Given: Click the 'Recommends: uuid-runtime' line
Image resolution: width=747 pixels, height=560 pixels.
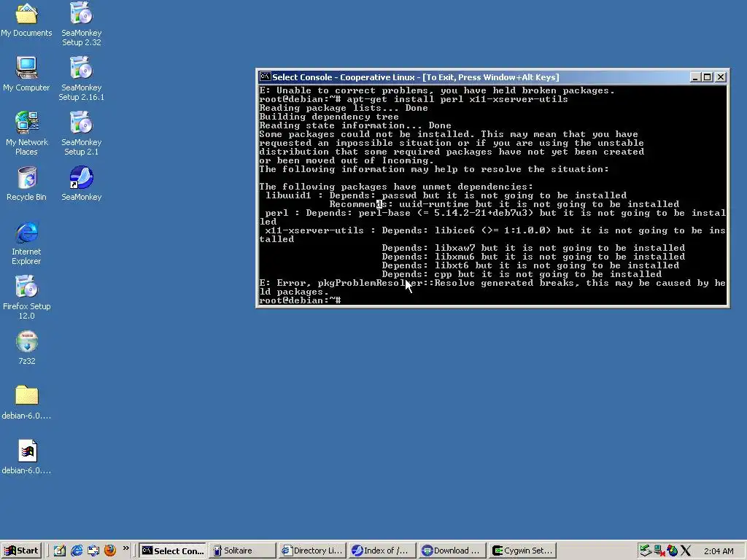Looking at the screenshot, I should coord(504,204).
